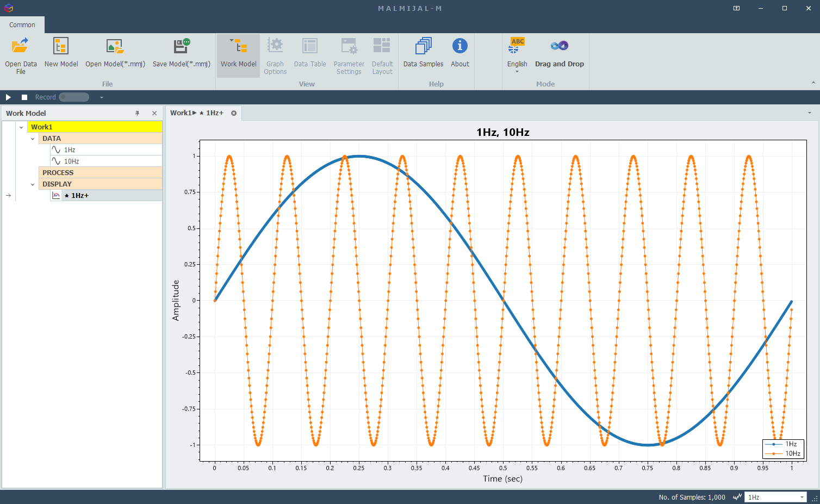Click the waveform icon in status bar

(737, 497)
